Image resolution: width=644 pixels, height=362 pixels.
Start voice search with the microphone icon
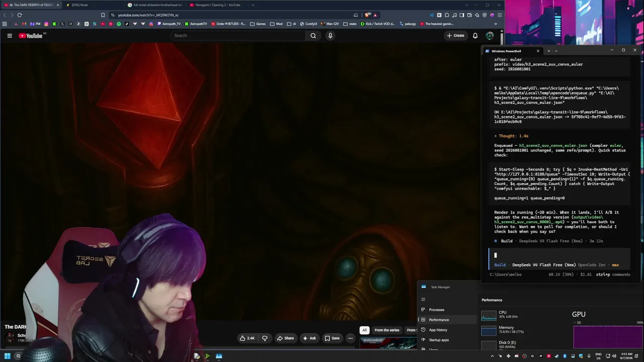pyautogui.click(x=330, y=36)
